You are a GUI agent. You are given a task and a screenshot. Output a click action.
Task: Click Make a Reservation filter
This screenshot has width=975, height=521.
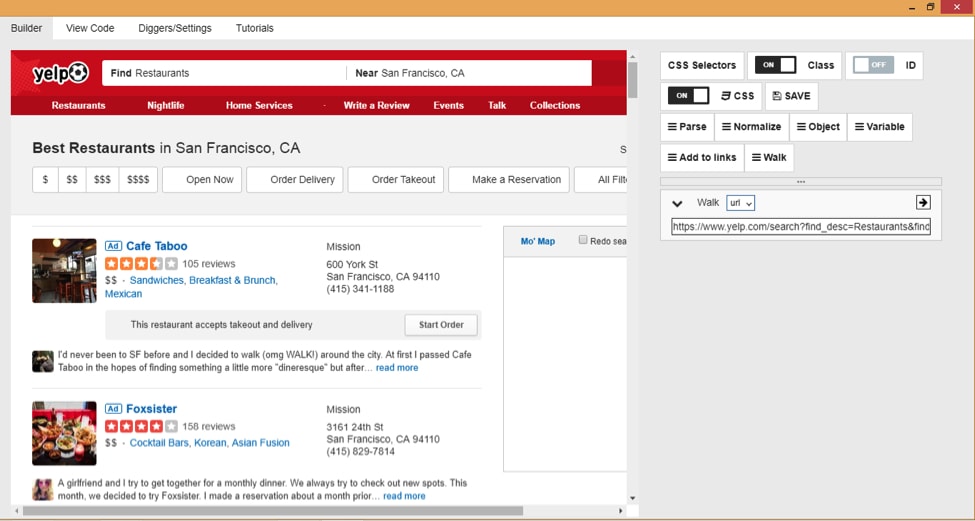tap(509, 180)
